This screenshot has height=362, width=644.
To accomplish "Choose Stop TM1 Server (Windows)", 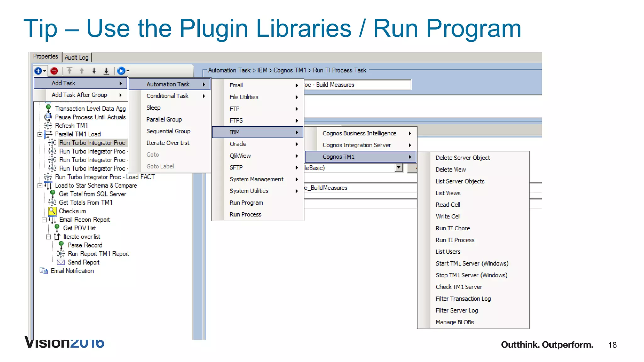I will pos(473,275).
